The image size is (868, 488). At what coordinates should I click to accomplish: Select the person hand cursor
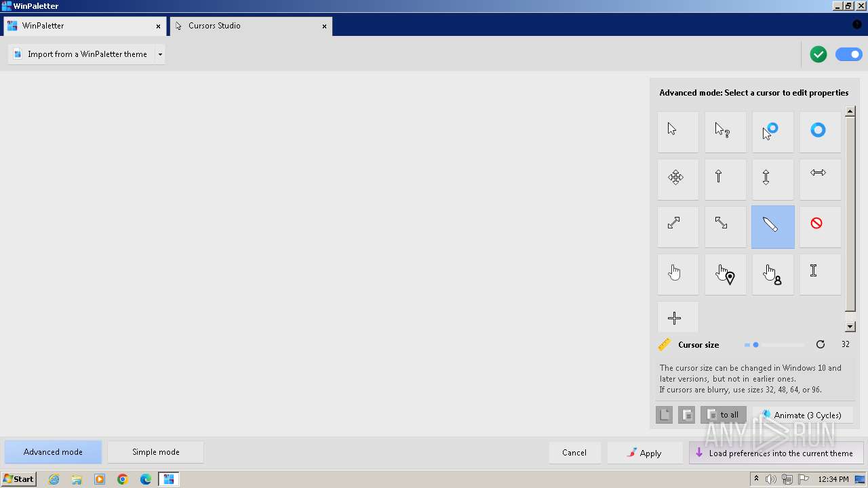(772, 274)
